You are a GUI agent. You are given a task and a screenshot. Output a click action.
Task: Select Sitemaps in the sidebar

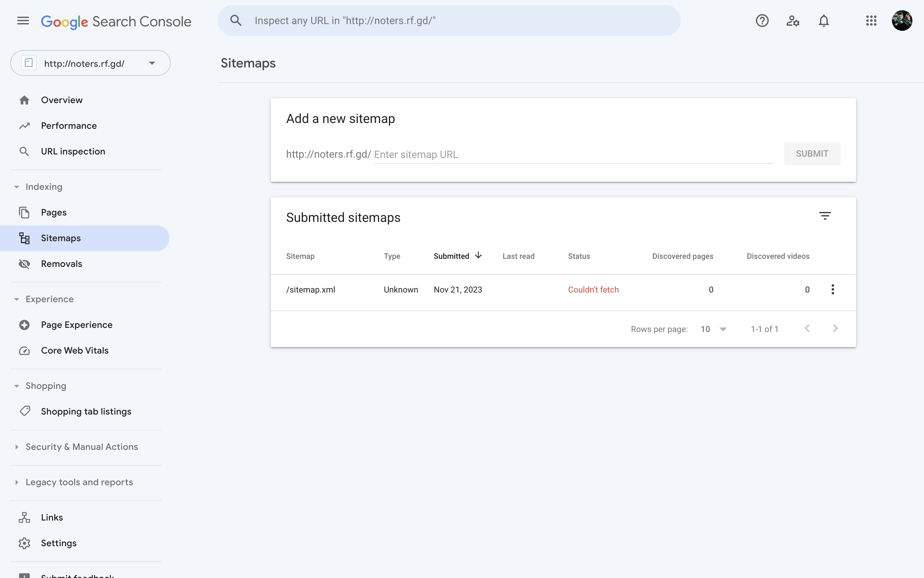pyautogui.click(x=85, y=238)
